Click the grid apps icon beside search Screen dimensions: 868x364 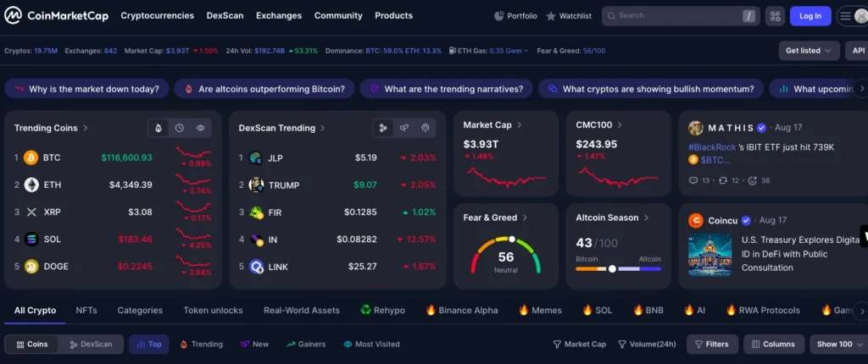(775, 16)
